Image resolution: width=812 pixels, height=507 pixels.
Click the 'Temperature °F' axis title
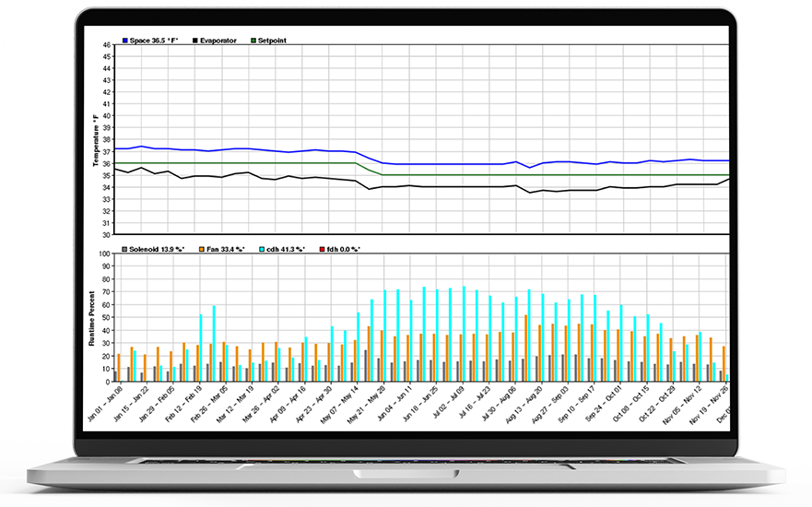(95, 140)
